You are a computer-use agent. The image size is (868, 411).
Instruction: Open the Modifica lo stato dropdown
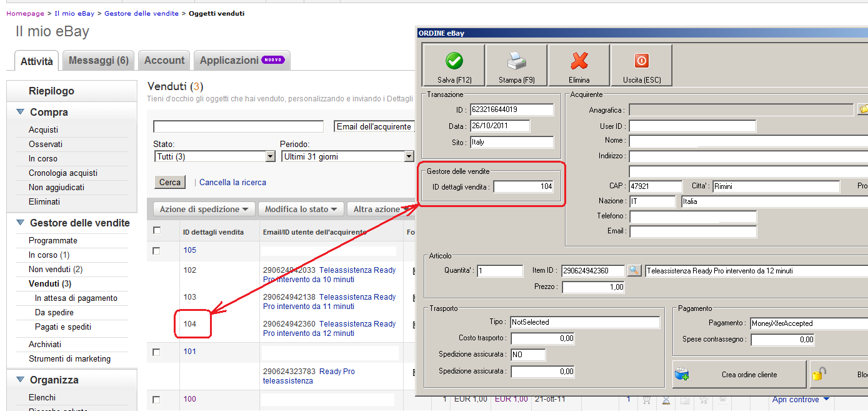(x=302, y=209)
